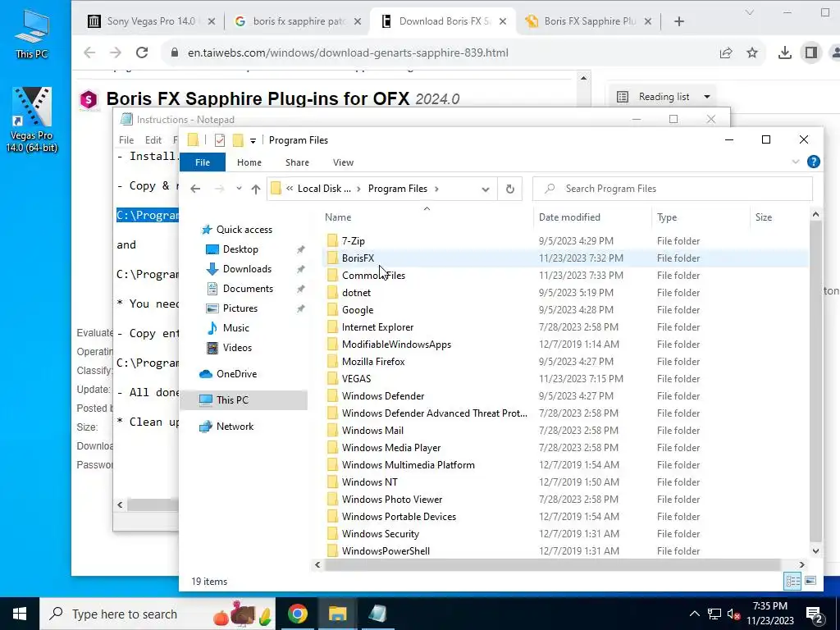Open a new Chrome tab

tap(679, 21)
